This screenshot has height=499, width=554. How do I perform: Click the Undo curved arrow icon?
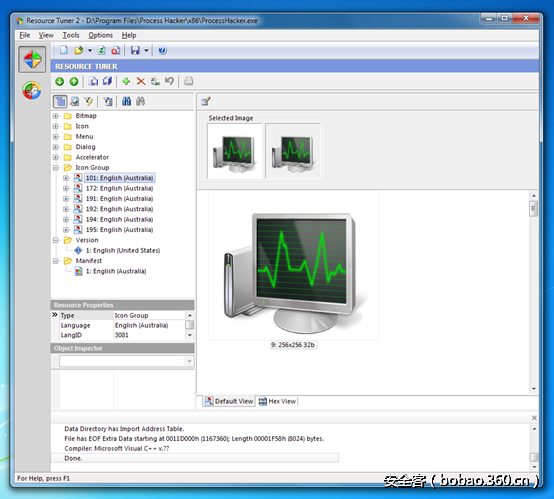pos(169,82)
